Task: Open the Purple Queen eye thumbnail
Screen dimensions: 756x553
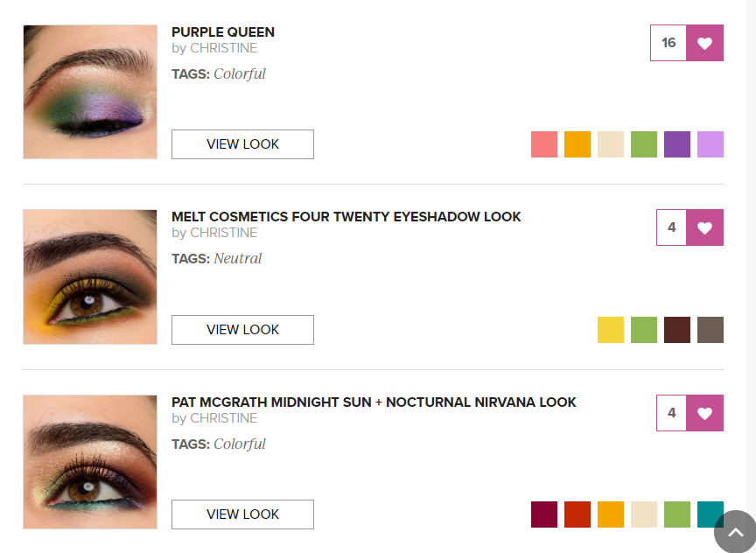Action: coord(90,92)
